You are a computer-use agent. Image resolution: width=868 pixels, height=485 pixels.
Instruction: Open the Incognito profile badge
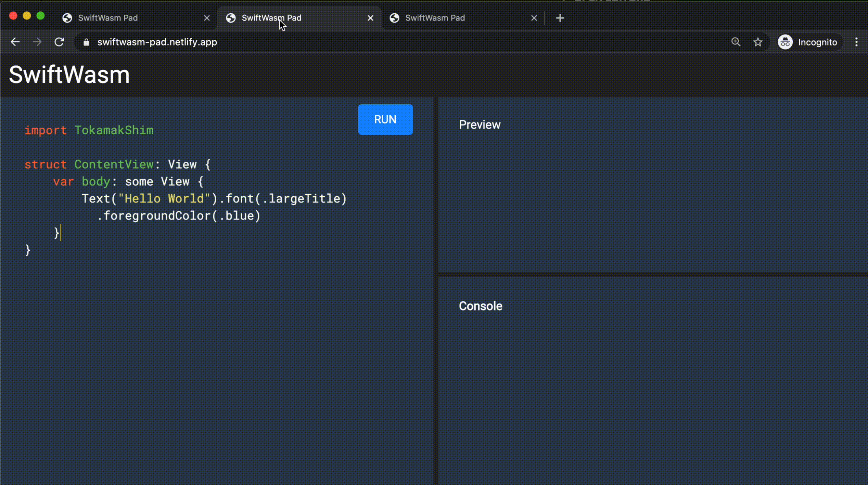pyautogui.click(x=808, y=42)
